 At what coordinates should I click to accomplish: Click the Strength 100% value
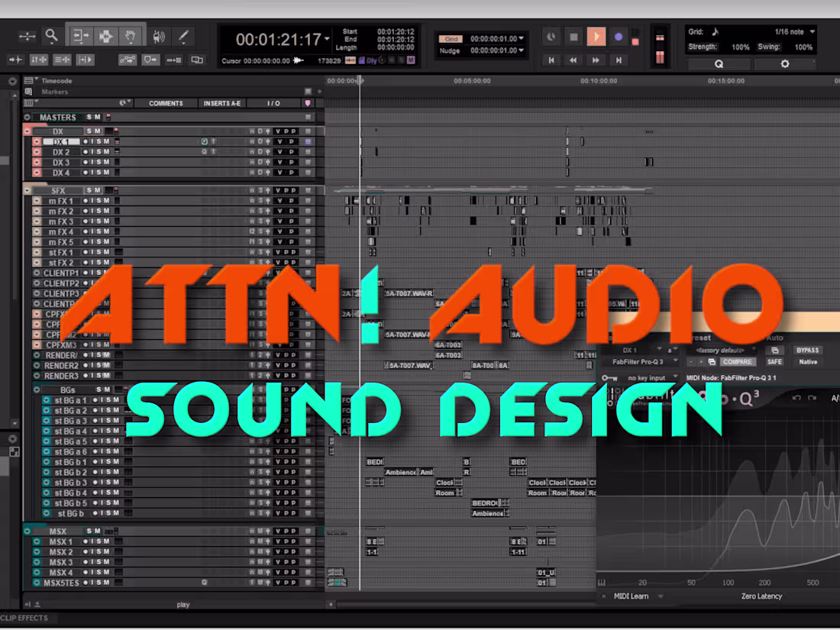(741, 47)
